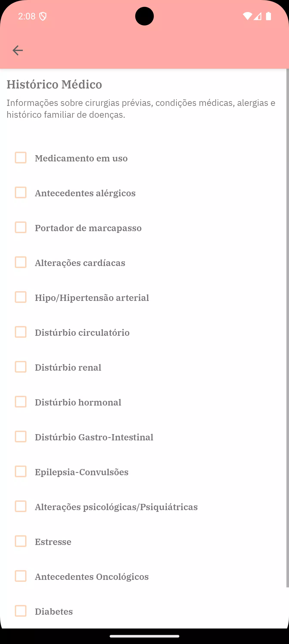This screenshot has width=289, height=644.
Task: Tap the Histórico Médico heading
Action: pyautogui.click(x=54, y=85)
